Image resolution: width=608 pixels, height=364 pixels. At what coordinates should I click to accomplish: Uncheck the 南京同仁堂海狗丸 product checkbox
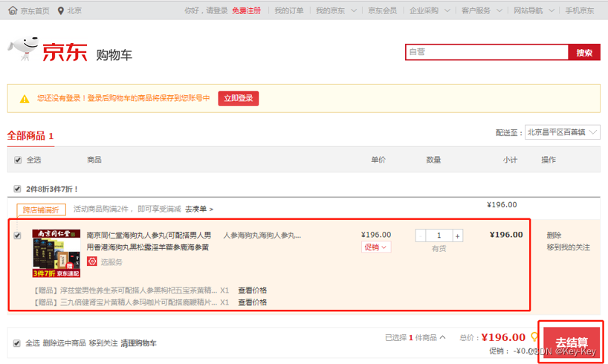(17, 235)
